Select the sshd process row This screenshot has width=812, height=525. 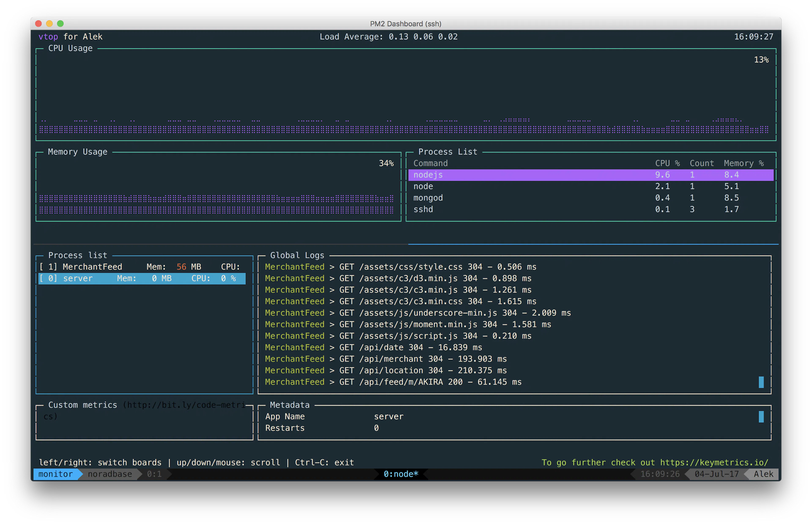click(591, 210)
